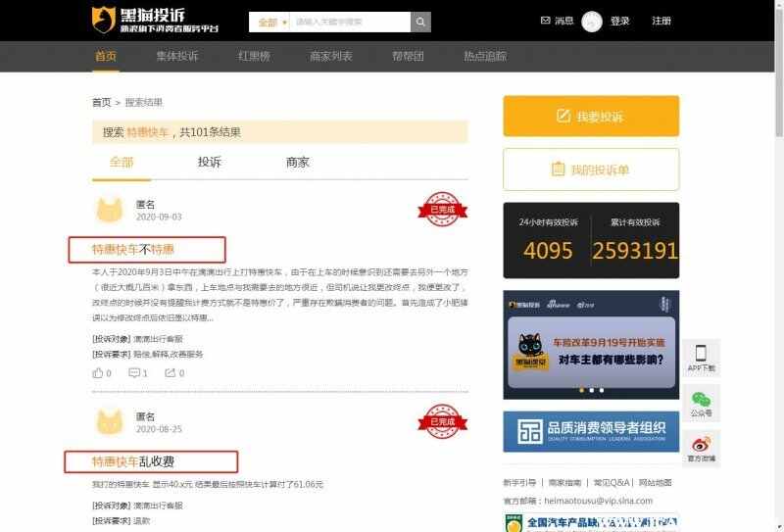Switch to the 投诉 results tab
The height and width of the screenshot is (532, 784).
tap(209, 163)
